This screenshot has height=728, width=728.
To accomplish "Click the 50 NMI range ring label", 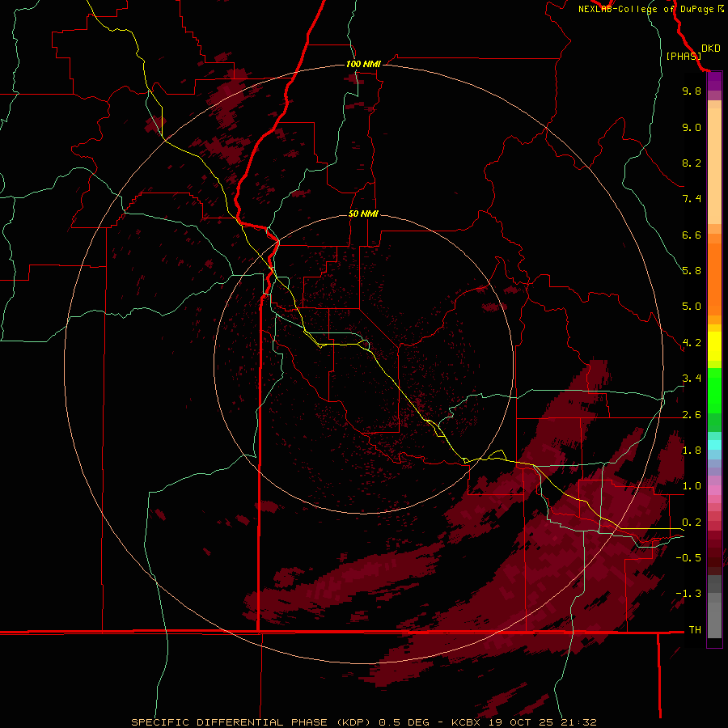I will click(363, 214).
